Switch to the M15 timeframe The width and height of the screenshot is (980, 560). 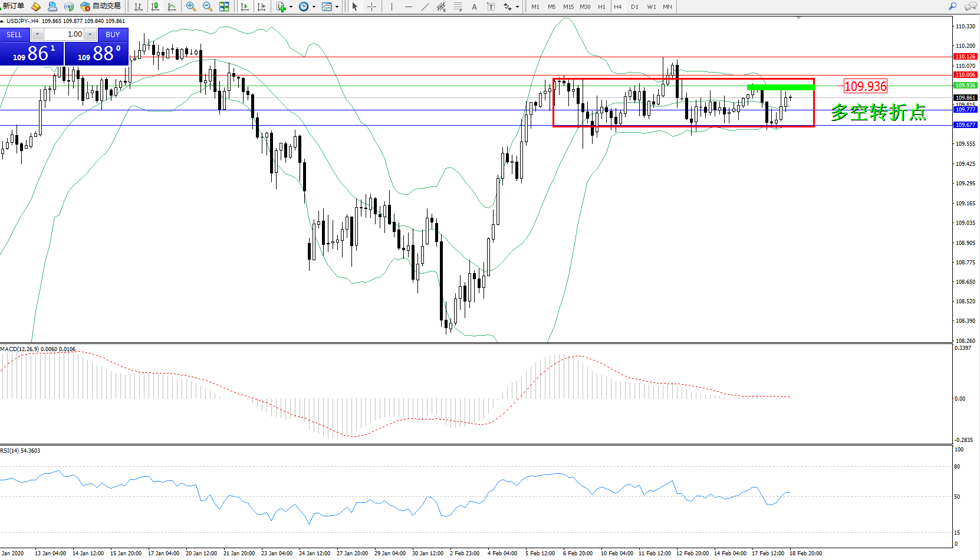[x=568, y=6]
